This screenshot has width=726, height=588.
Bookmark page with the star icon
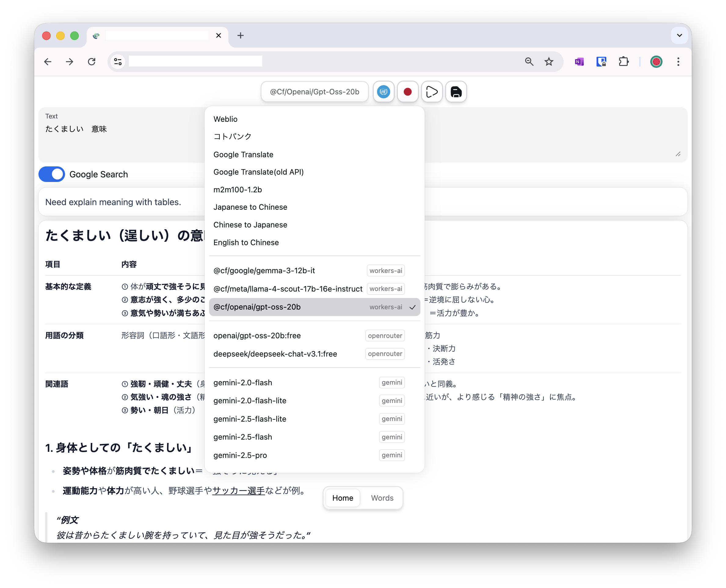(x=549, y=62)
